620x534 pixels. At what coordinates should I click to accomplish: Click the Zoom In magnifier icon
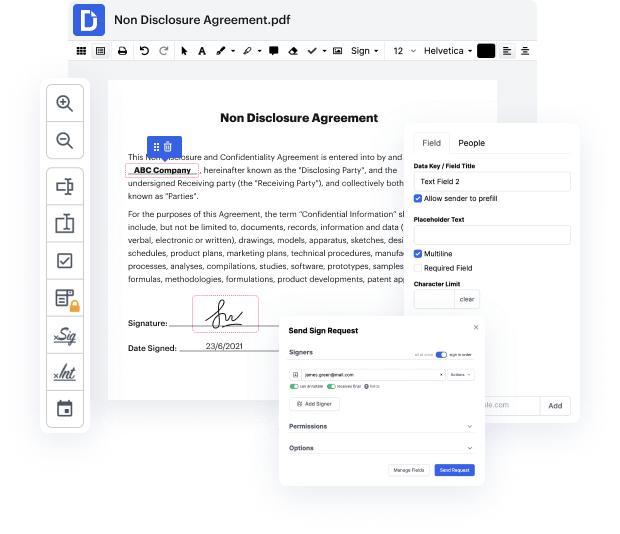[65, 103]
